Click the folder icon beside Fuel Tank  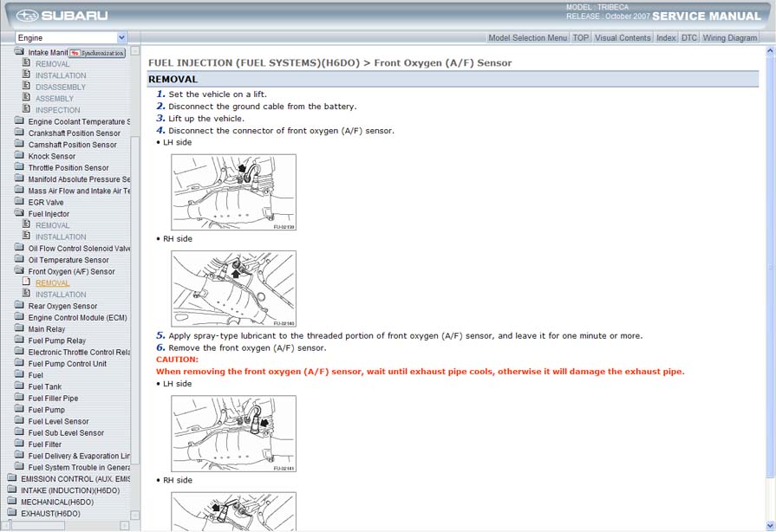pos(19,386)
